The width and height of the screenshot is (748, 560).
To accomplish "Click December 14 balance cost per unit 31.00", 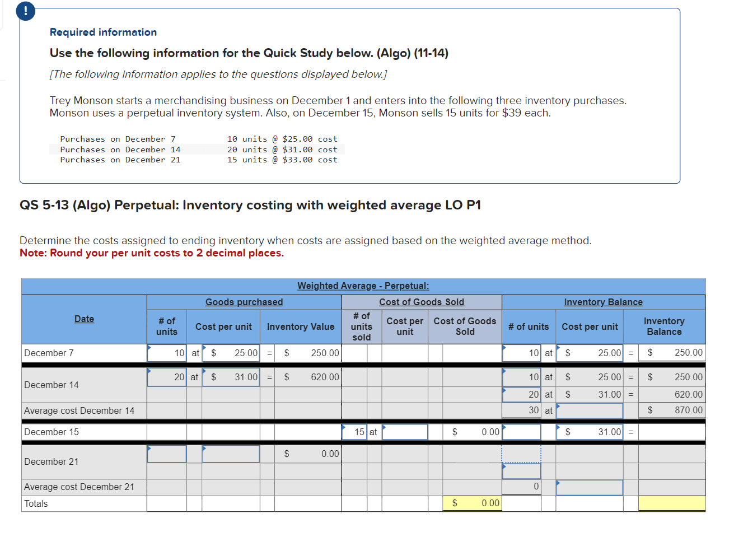I will [x=590, y=394].
